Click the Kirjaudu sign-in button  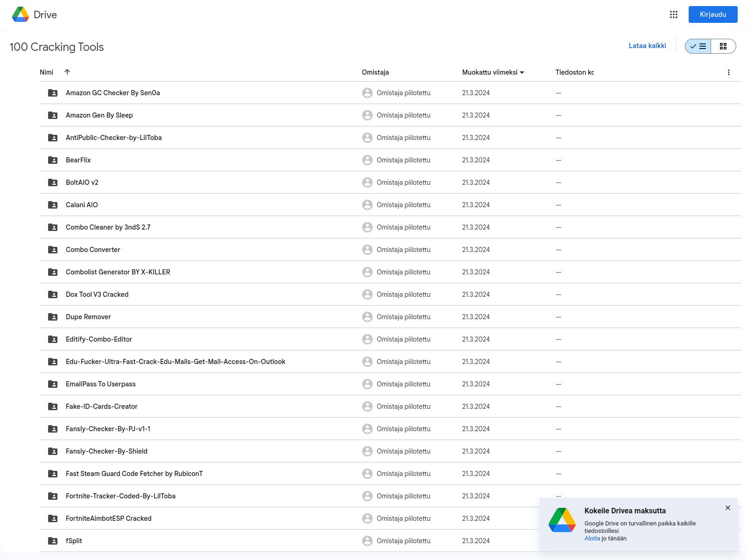click(713, 14)
